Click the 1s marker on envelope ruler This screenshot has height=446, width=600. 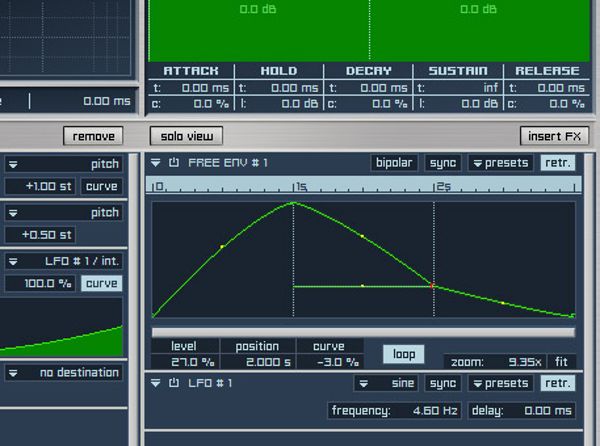click(x=297, y=186)
